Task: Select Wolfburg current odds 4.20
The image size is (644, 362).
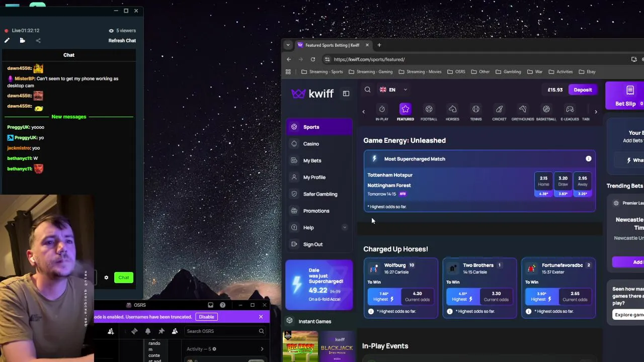Action: click(x=417, y=296)
